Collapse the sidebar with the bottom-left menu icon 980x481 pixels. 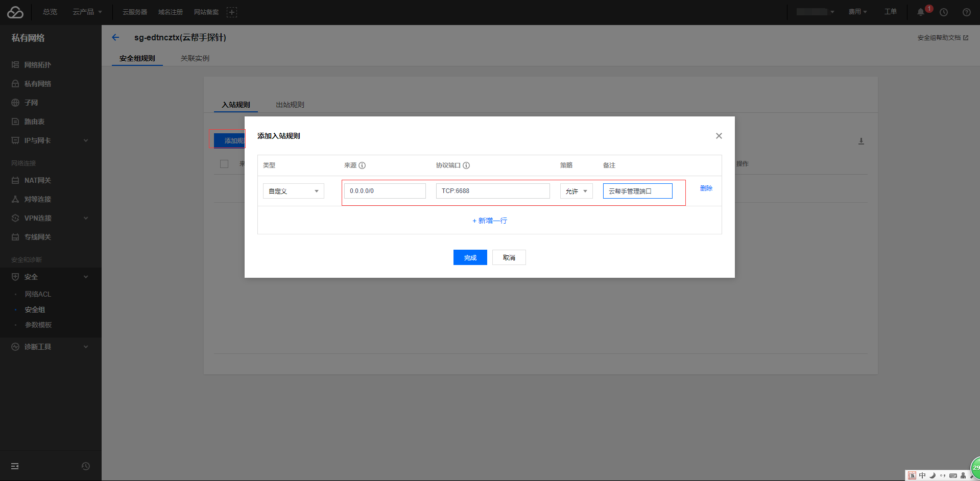click(x=15, y=466)
